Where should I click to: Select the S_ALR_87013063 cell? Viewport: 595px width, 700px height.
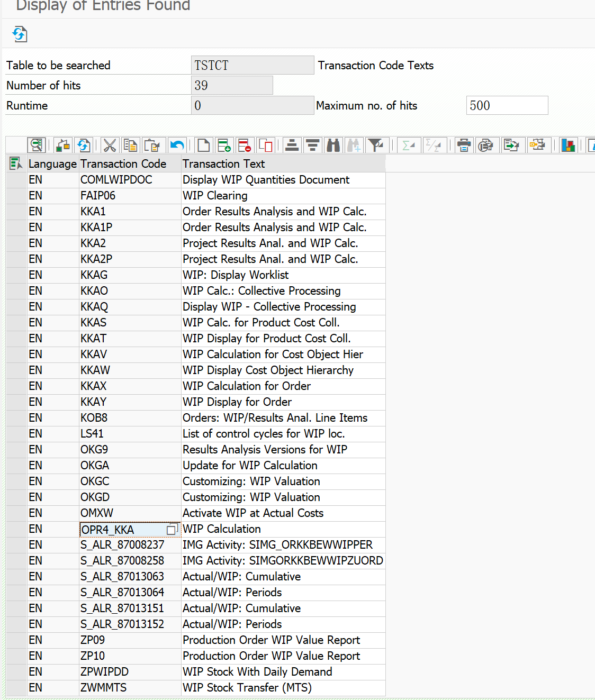click(x=130, y=577)
